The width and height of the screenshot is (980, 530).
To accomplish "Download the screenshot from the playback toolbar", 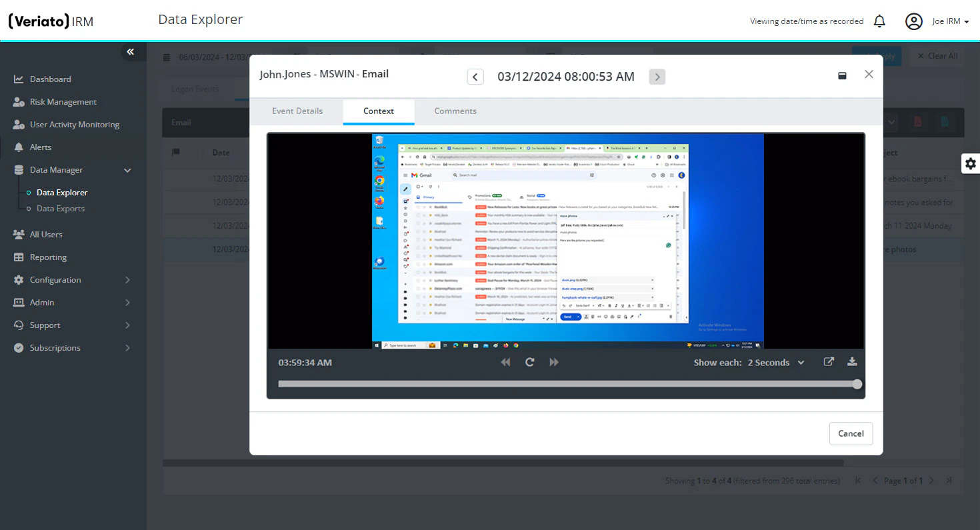I will pos(853,361).
